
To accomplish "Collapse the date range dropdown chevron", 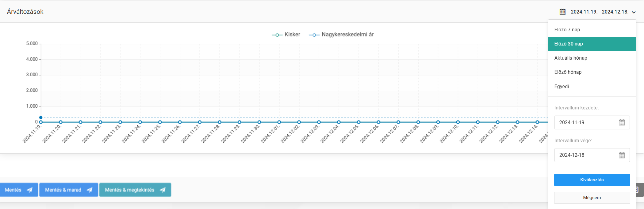I will [634, 12].
